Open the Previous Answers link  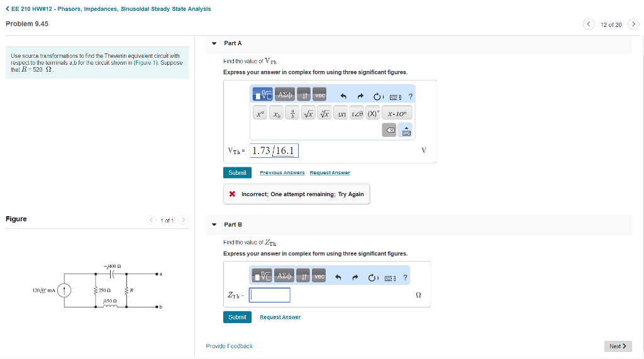pos(282,173)
